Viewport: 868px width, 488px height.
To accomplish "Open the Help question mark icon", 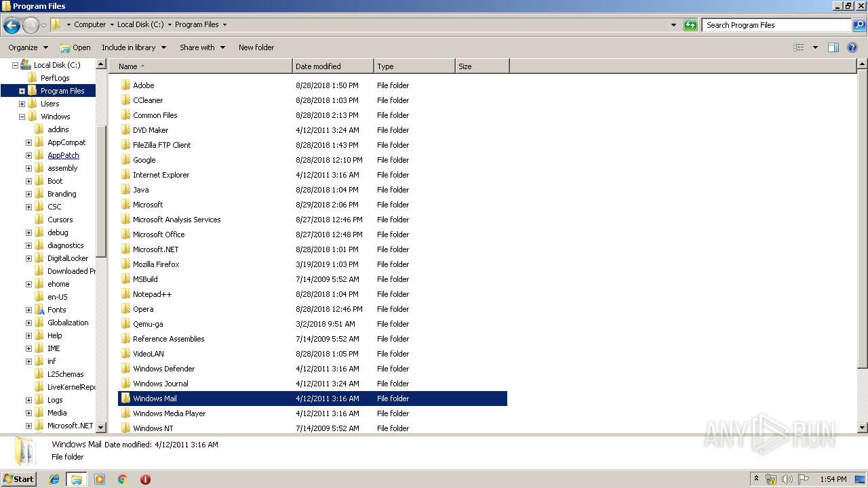I will [852, 47].
